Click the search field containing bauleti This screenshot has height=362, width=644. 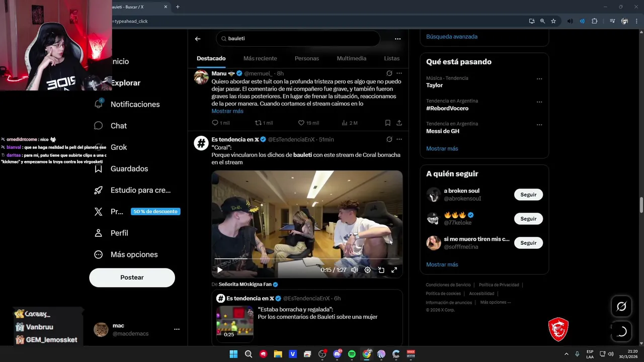pyautogui.click(x=298, y=39)
